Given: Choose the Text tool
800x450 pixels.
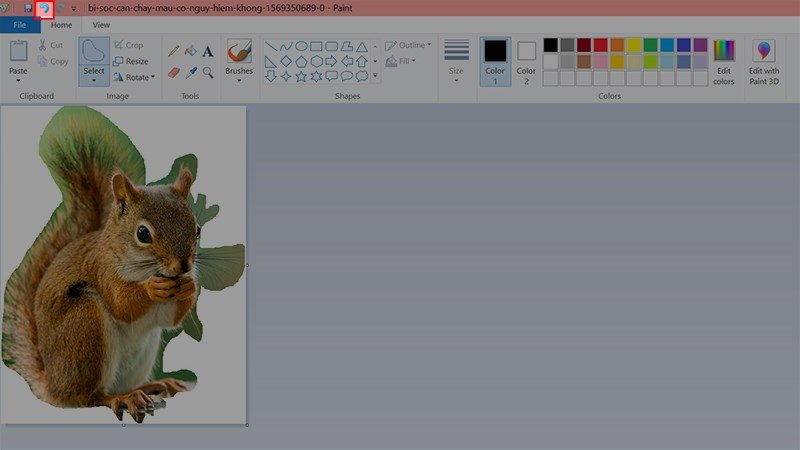Looking at the screenshot, I should point(208,50).
